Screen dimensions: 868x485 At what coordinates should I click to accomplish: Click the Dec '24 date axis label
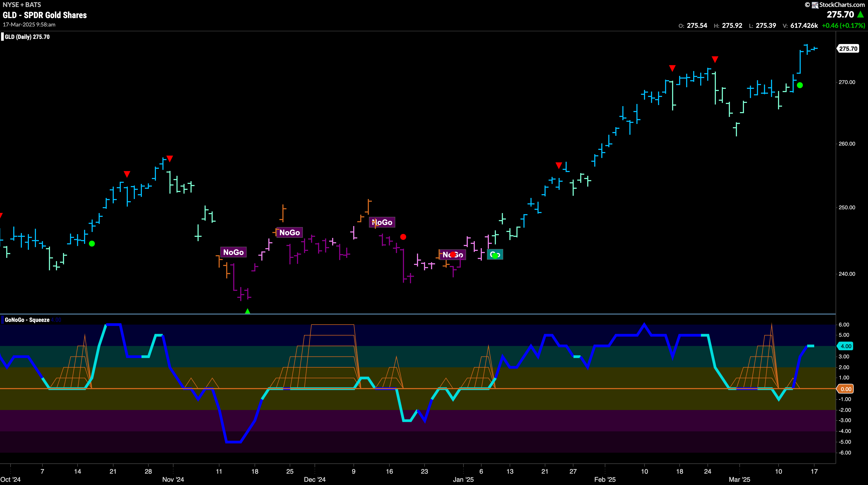coord(315,480)
